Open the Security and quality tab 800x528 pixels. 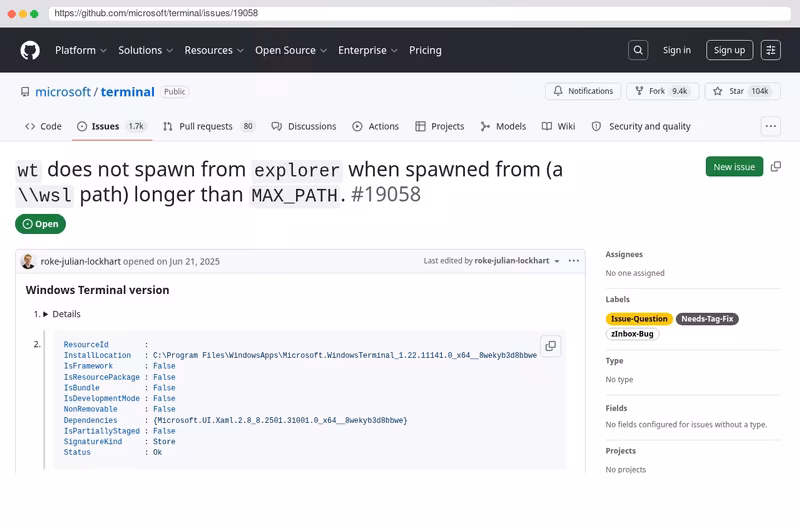[x=641, y=127]
